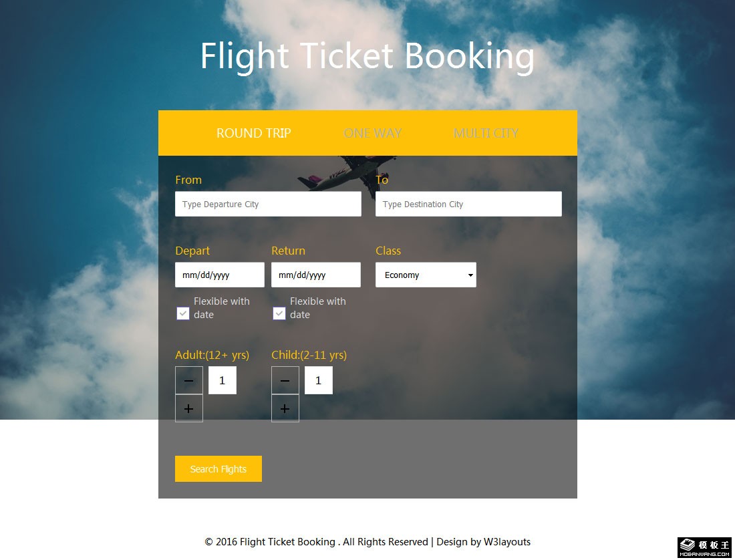This screenshot has height=560, width=735.
Task: Click the Child plus icon
Action: [285, 408]
